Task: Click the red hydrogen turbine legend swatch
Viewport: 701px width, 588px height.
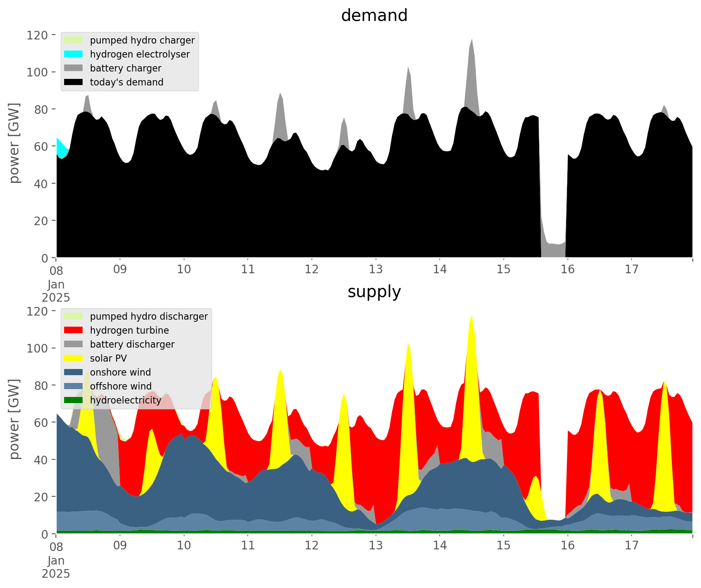Action: coord(74,330)
